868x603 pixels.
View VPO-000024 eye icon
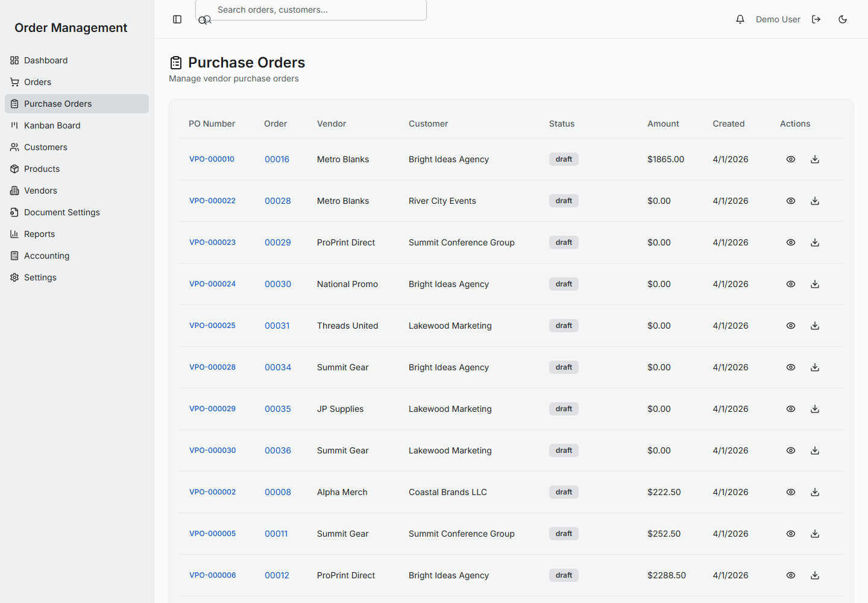(791, 284)
